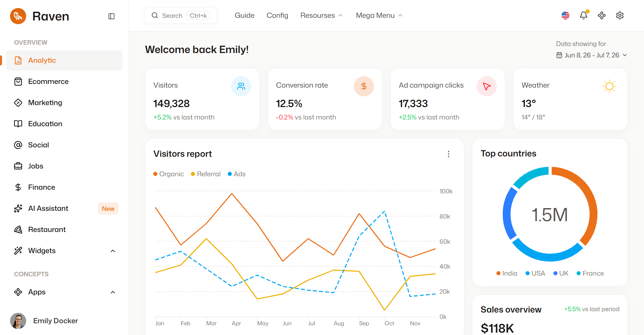Open the Guide link in top navigation
This screenshot has width=644, height=335.
point(245,15)
